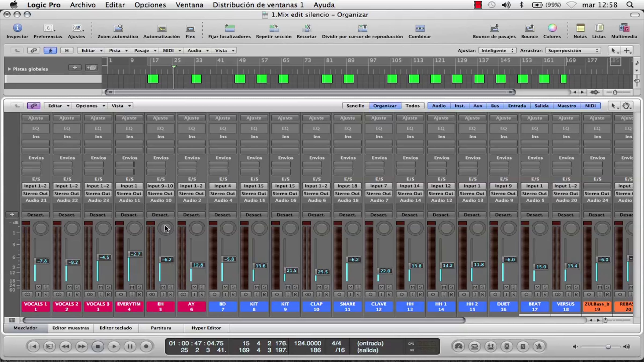Solo the BD channel strip
Screen dimensions: 644x362
(x=233, y=287)
